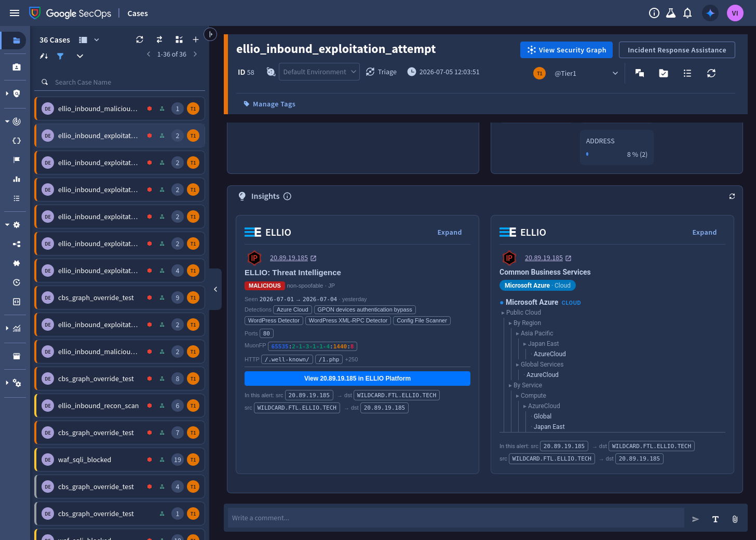
Task: Click the Write a comment field
Action: pos(456,518)
